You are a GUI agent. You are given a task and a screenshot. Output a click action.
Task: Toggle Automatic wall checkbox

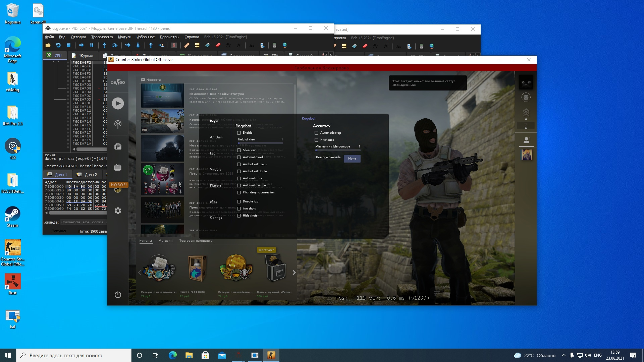point(239,157)
